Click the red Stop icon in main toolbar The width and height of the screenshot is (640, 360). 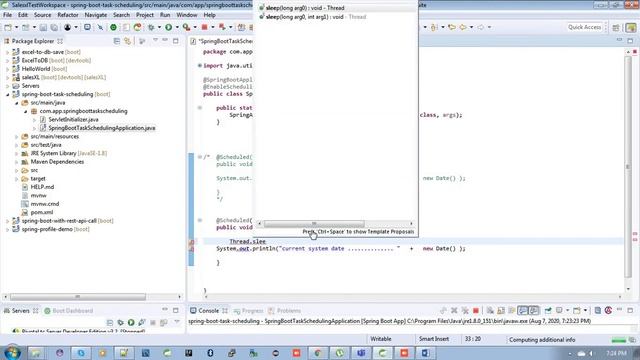(x=204, y=27)
